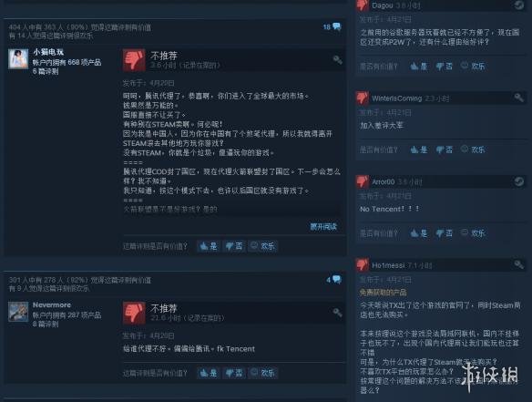Open 小猫电玩 user profile name
The height and width of the screenshot is (402, 532).
pos(48,52)
